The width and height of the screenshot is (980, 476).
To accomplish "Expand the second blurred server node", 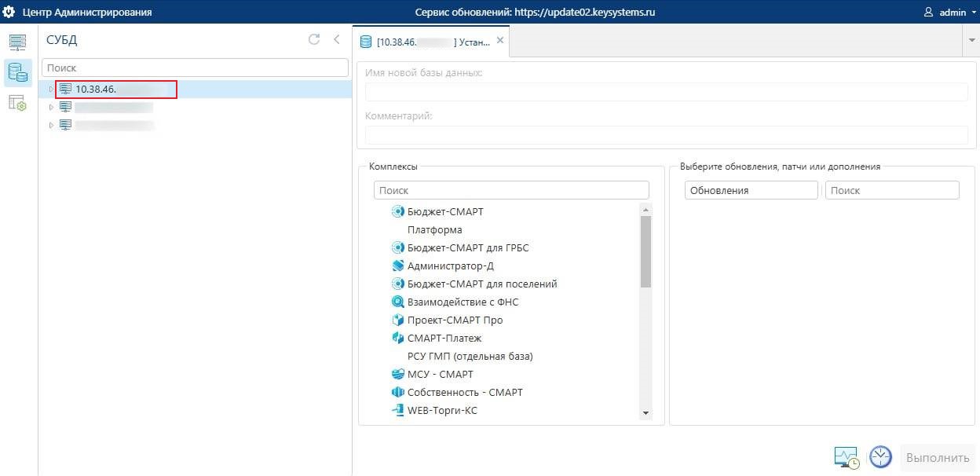I will coord(51,107).
